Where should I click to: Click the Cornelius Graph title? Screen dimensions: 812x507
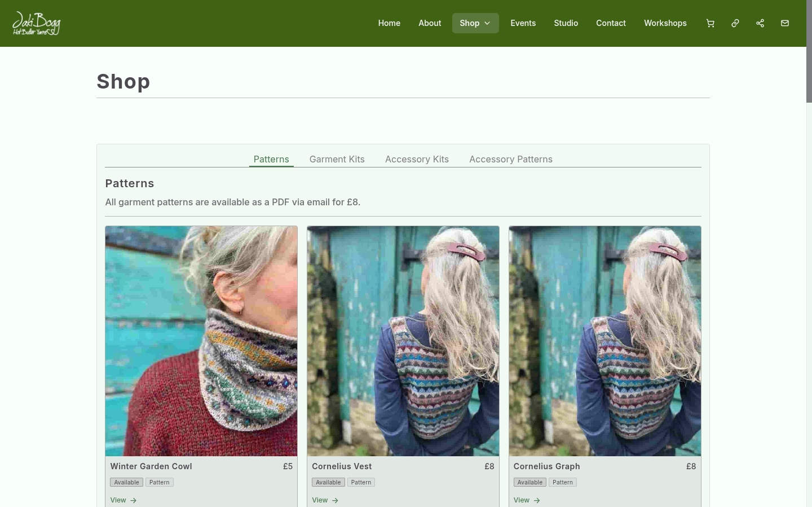tap(546, 466)
